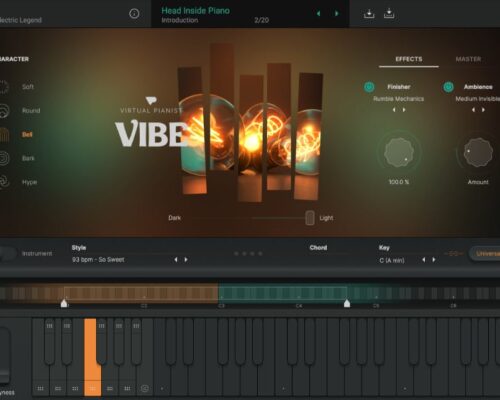The height and width of the screenshot is (400, 500).
Task: Select next Style with right arrow
Action: (186, 259)
